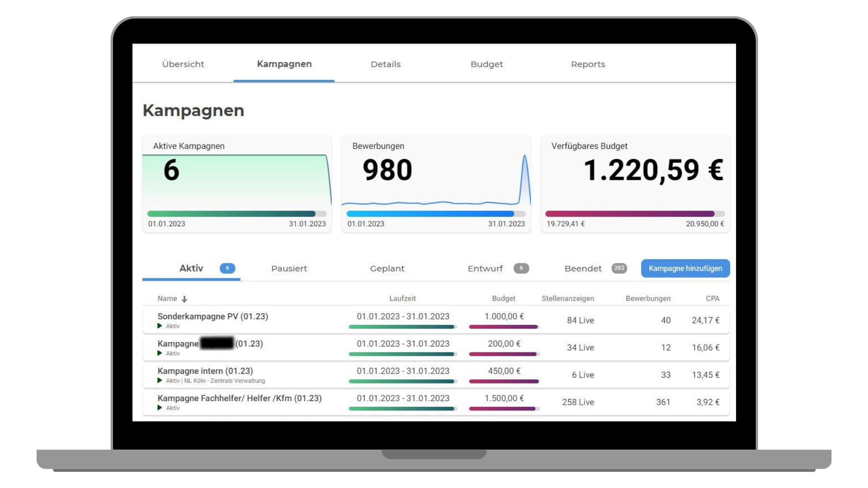Click the blue 6 badge on Aktiv
Viewport: 868px width, 488px height.
click(227, 268)
